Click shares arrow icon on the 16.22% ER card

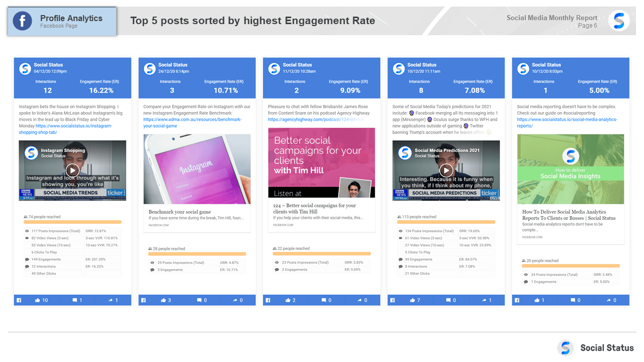click(x=111, y=300)
